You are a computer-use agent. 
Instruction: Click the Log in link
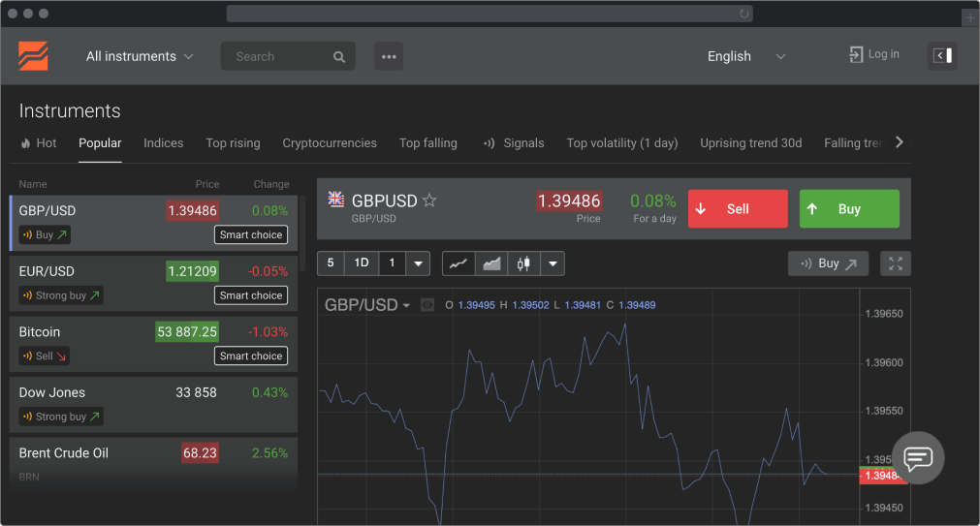(873, 54)
